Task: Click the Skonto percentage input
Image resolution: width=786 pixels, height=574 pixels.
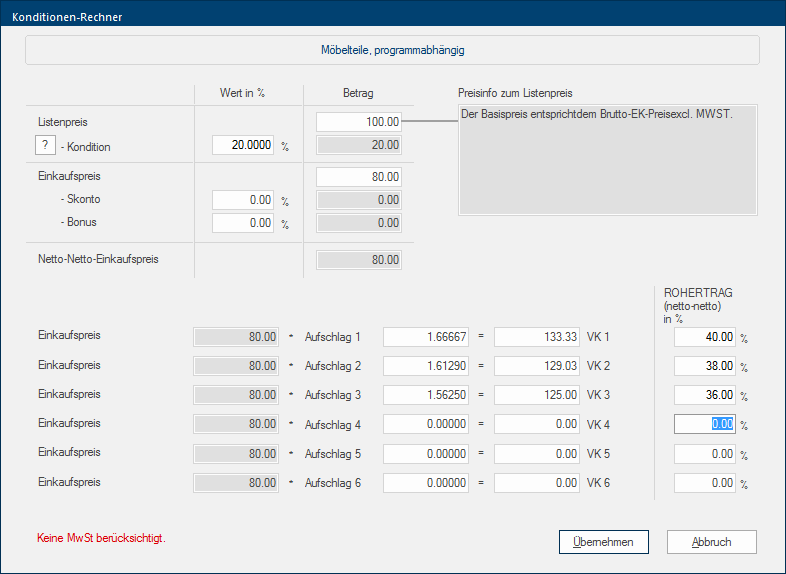Action: pyautogui.click(x=243, y=200)
